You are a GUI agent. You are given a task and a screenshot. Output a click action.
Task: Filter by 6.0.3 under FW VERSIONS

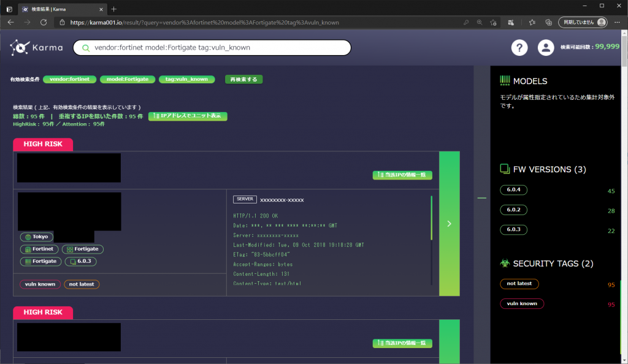pyautogui.click(x=513, y=230)
